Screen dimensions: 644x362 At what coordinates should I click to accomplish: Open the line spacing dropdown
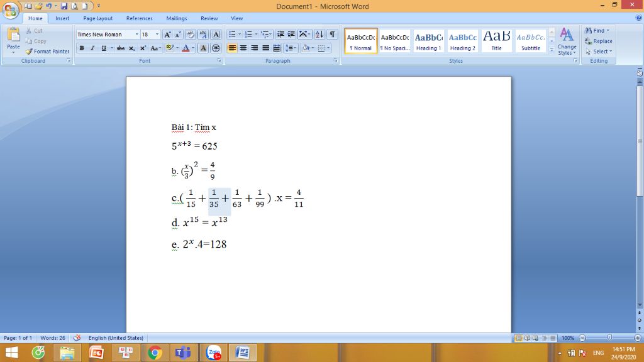(x=291, y=48)
